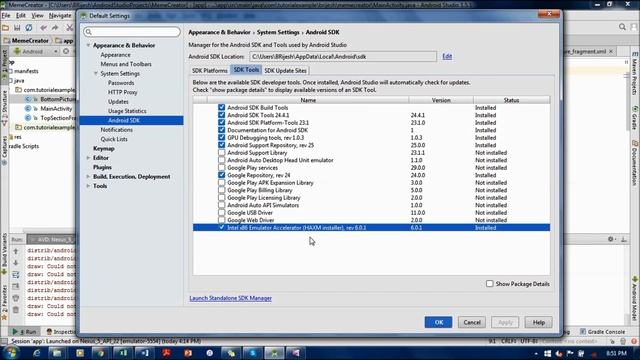Collapse System Settings tree node
Screen dimensions: 640x360
pyautogui.click(x=96, y=73)
